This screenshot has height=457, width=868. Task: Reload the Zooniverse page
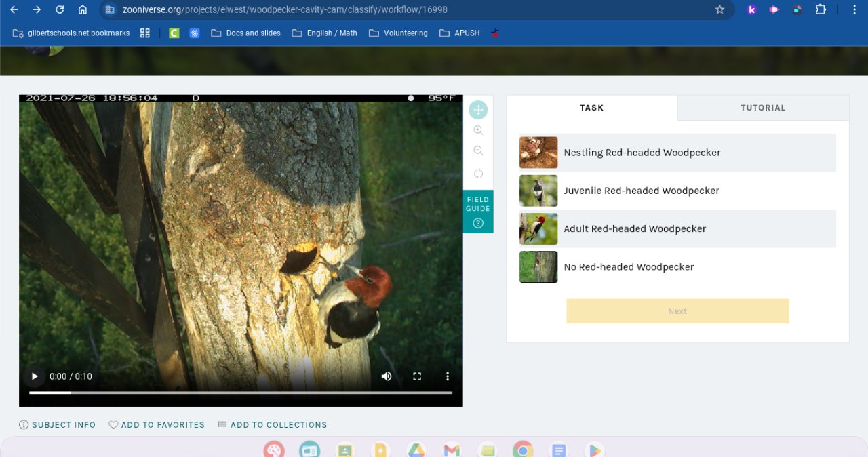click(x=60, y=9)
